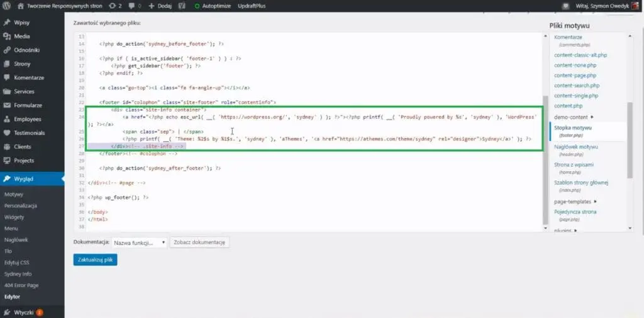Open 404 Error Page submenu item

[x=21, y=285]
